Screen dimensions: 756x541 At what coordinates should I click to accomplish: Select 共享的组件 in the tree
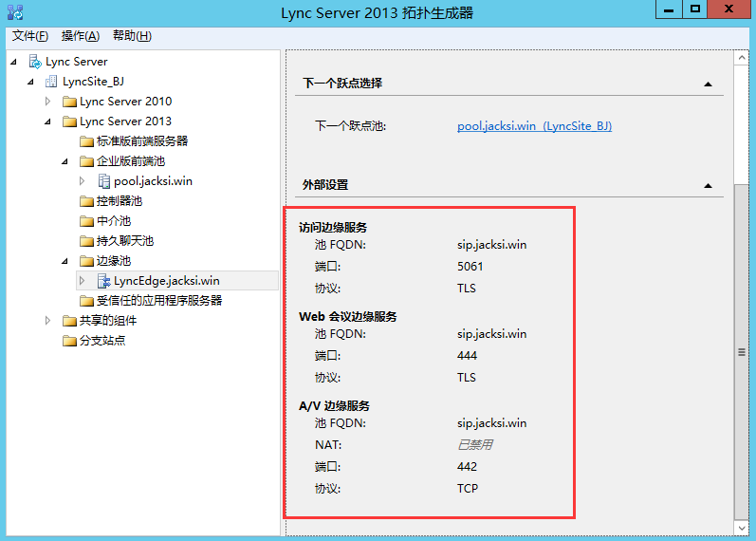tap(108, 321)
